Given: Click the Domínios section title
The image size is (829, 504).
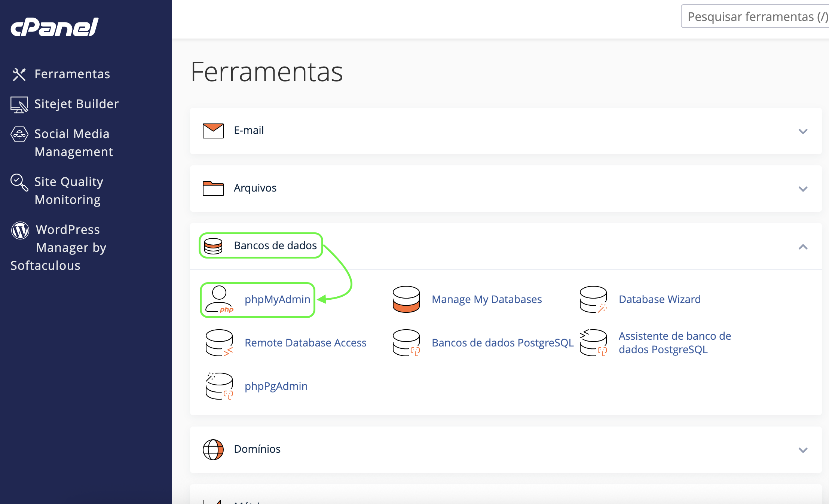Looking at the screenshot, I should (257, 449).
